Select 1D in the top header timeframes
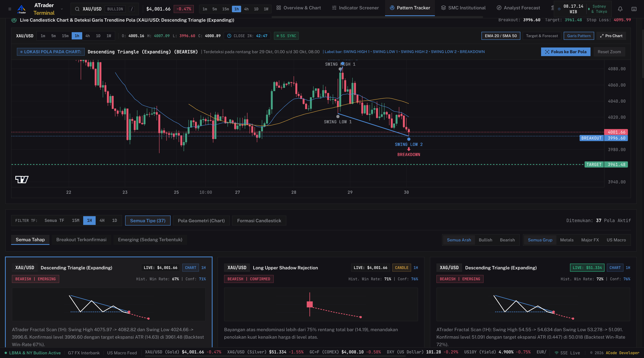This screenshot has width=644, height=358. 256,9
